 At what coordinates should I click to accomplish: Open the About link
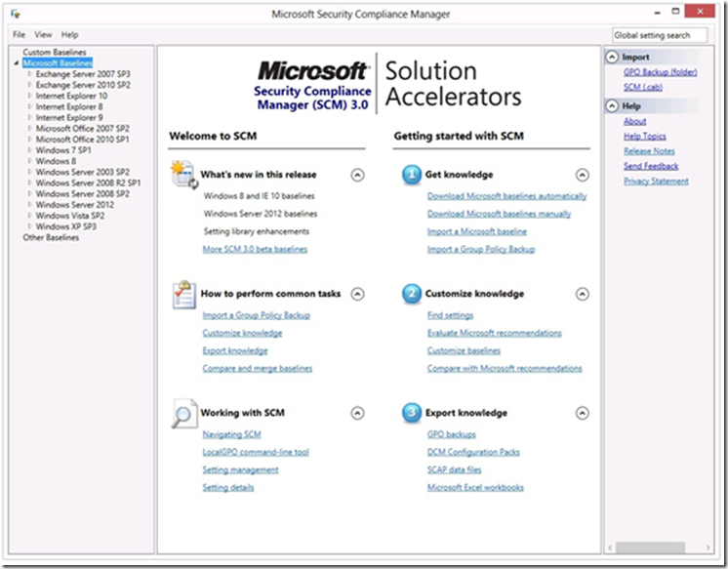(634, 121)
